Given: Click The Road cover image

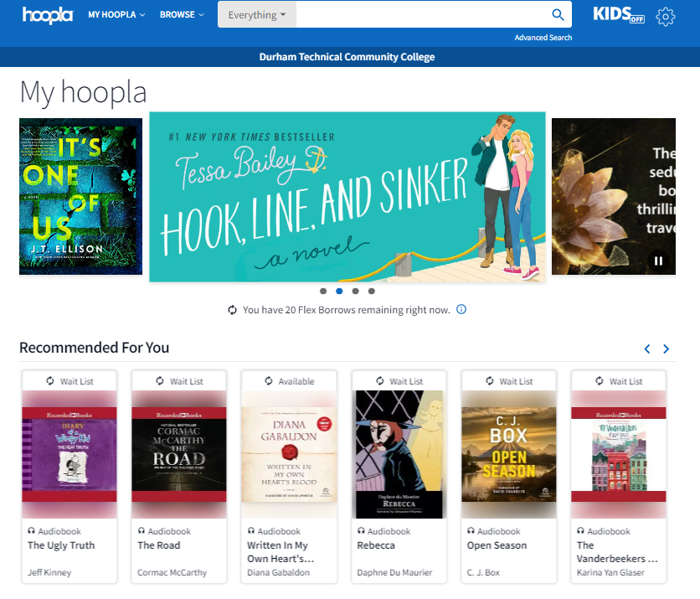Looking at the screenshot, I should point(179,454).
